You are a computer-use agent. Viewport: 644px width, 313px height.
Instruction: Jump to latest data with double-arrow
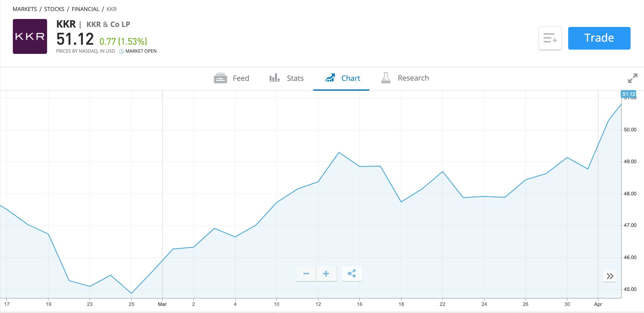[x=610, y=276]
